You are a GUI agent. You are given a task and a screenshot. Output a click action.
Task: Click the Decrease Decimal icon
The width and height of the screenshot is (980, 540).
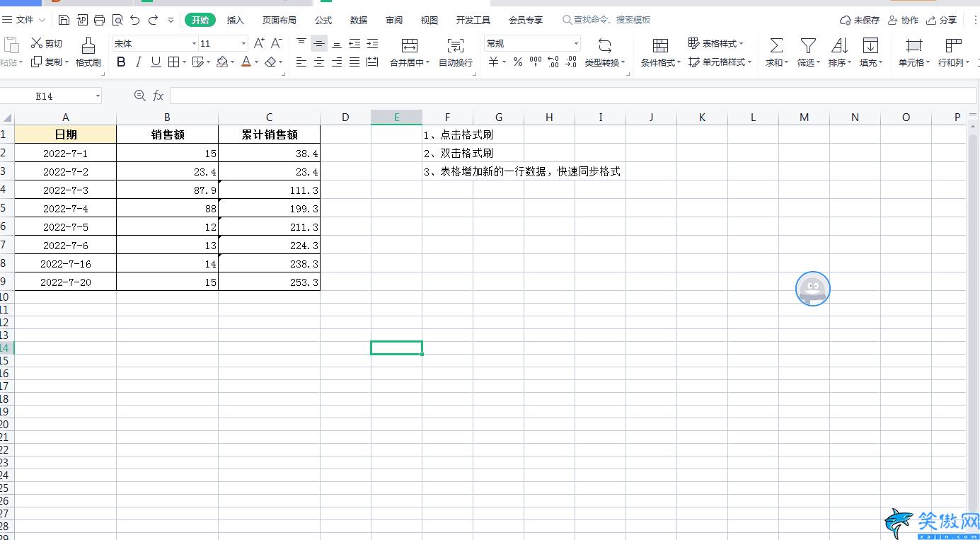[x=571, y=62]
